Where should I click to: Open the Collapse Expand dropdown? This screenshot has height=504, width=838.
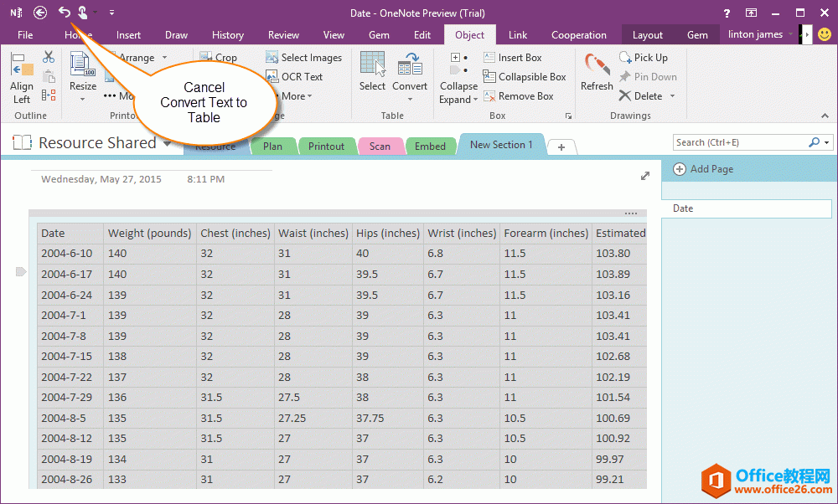[x=458, y=93]
